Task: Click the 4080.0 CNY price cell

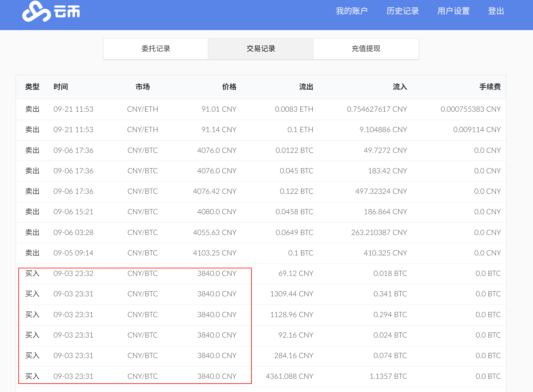Action: click(x=217, y=212)
